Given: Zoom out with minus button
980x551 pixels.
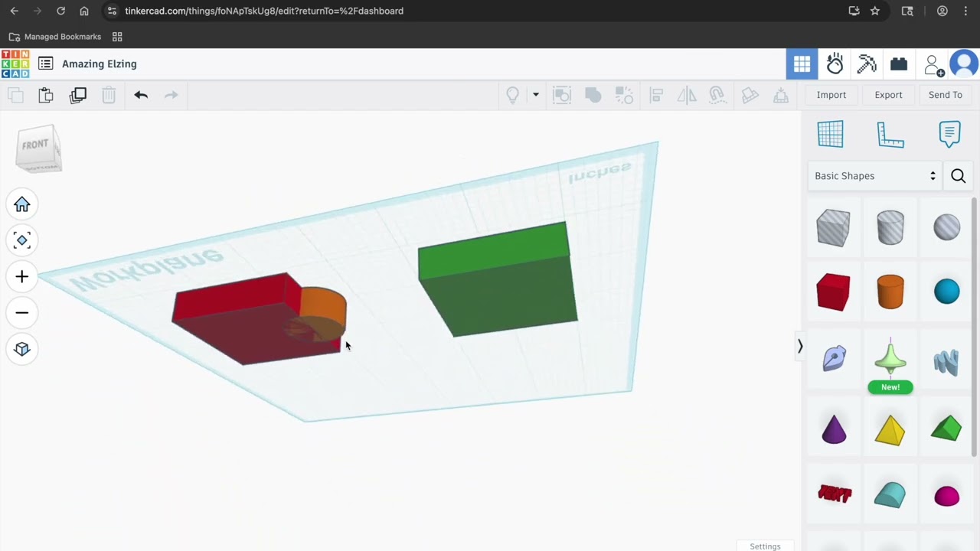Looking at the screenshot, I should [21, 312].
